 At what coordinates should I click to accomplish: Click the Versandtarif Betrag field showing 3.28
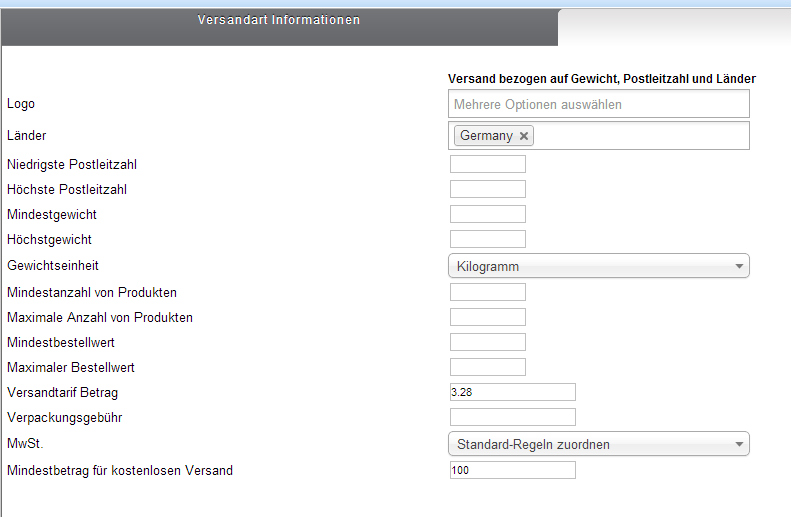pyautogui.click(x=512, y=392)
